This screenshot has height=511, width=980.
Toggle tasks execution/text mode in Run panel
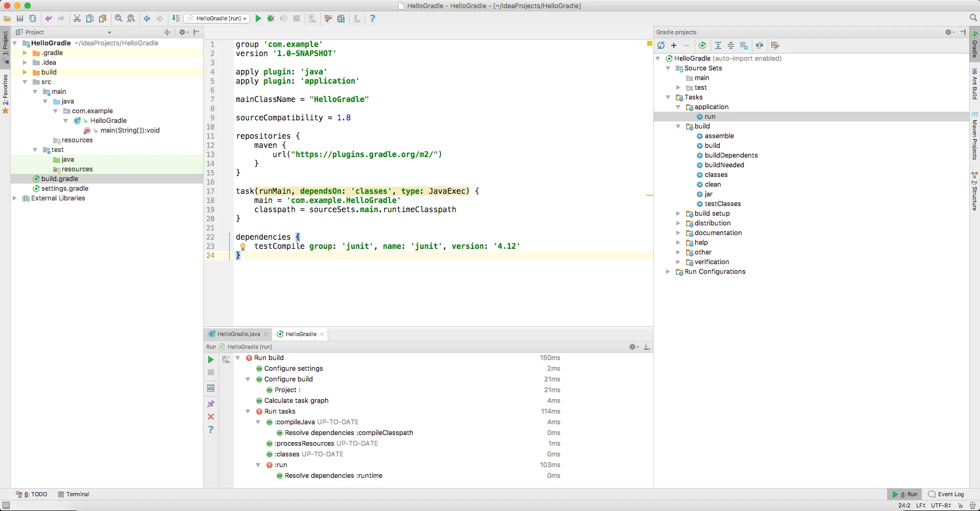tap(226, 360)
